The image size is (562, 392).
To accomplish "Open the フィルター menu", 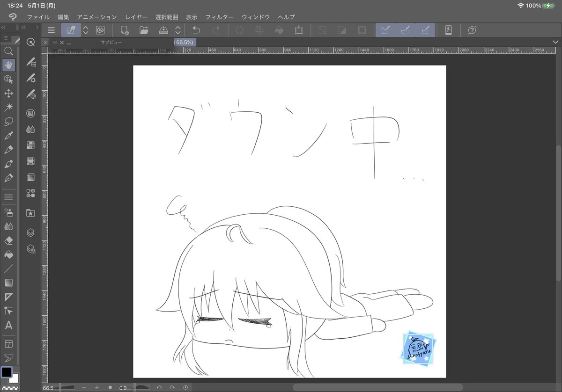I will (220, 17).
